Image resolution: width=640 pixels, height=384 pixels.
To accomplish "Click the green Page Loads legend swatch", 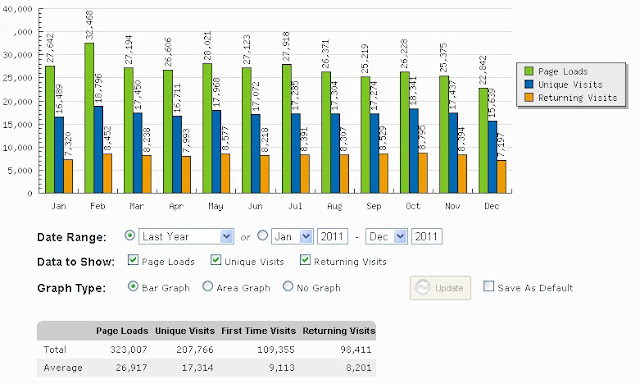I will pyautogui.click(x=529, y=71).
